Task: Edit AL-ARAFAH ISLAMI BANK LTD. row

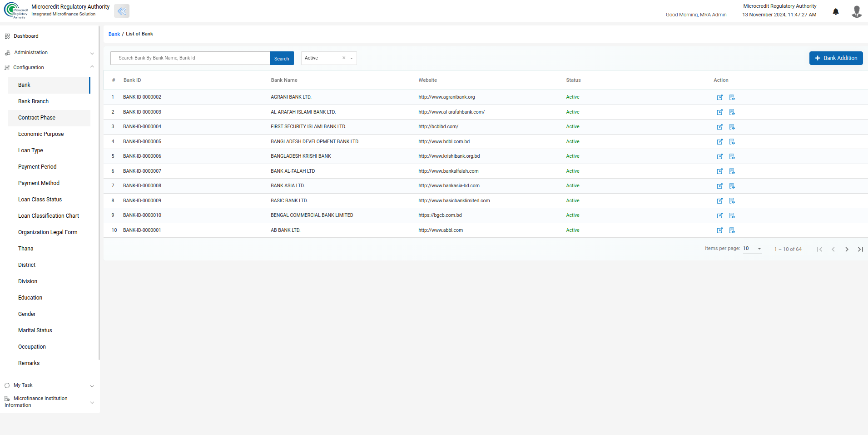Action: pos(720,112)
